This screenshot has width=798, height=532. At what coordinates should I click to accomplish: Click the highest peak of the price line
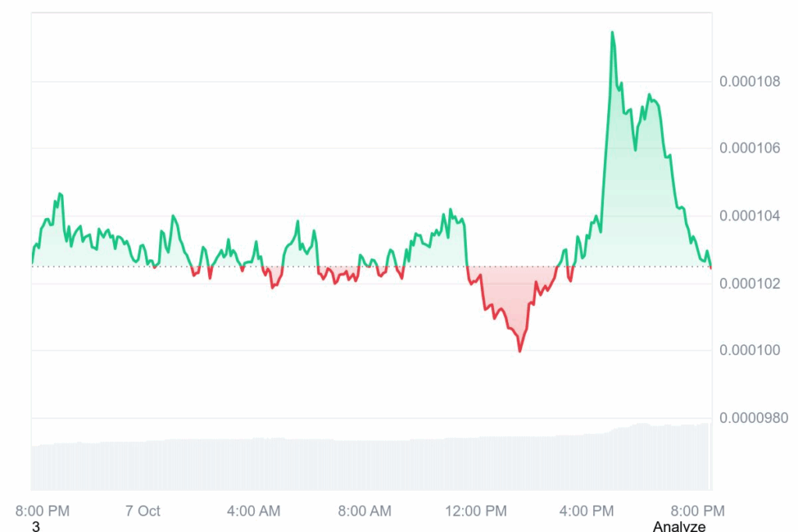pos(612,32)
